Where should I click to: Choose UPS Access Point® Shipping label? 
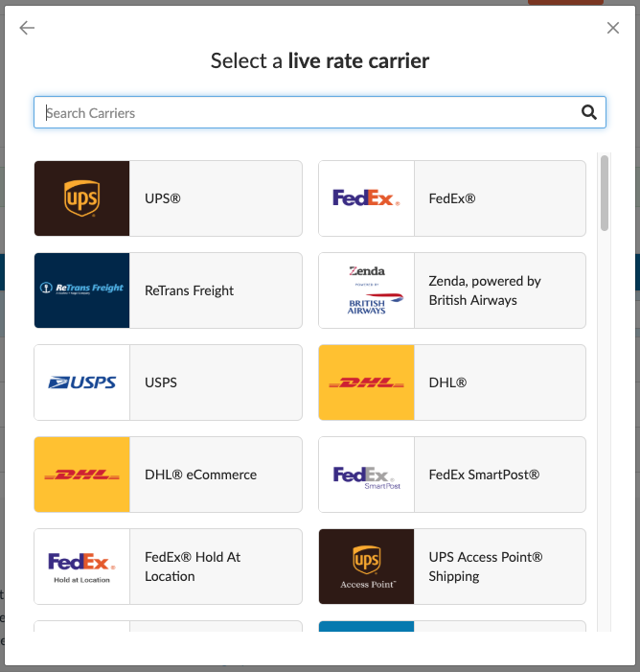[x=486, y=567]
